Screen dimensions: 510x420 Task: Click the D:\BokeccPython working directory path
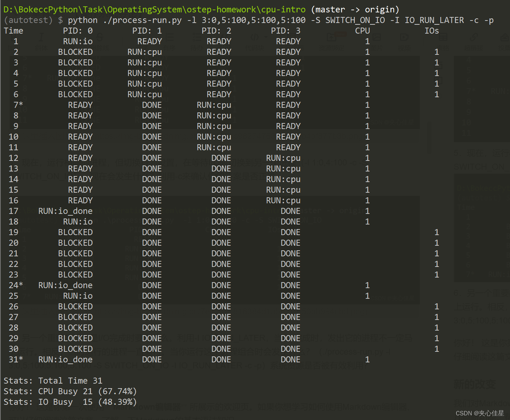coord(155,10)
